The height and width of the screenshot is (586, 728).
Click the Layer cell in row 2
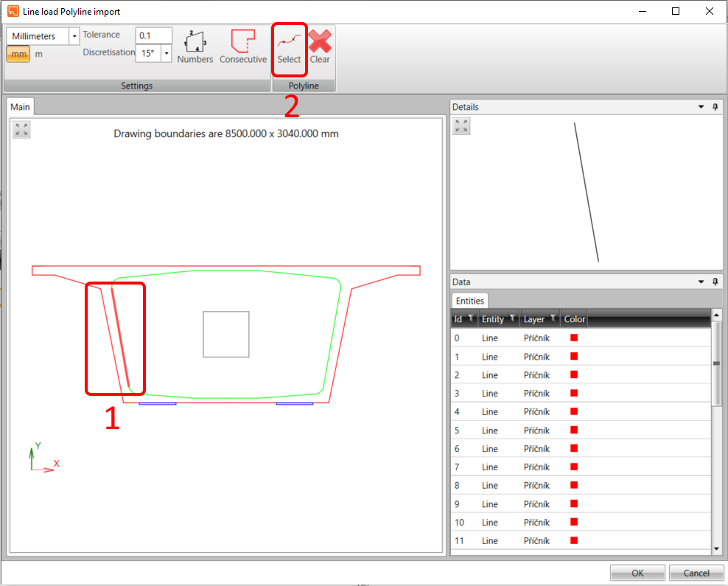536,375
